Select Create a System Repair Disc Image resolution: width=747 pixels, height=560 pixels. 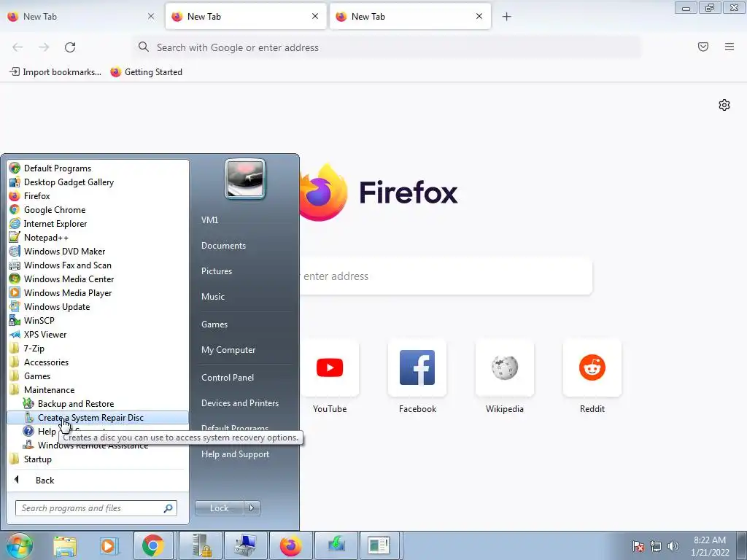98,418
